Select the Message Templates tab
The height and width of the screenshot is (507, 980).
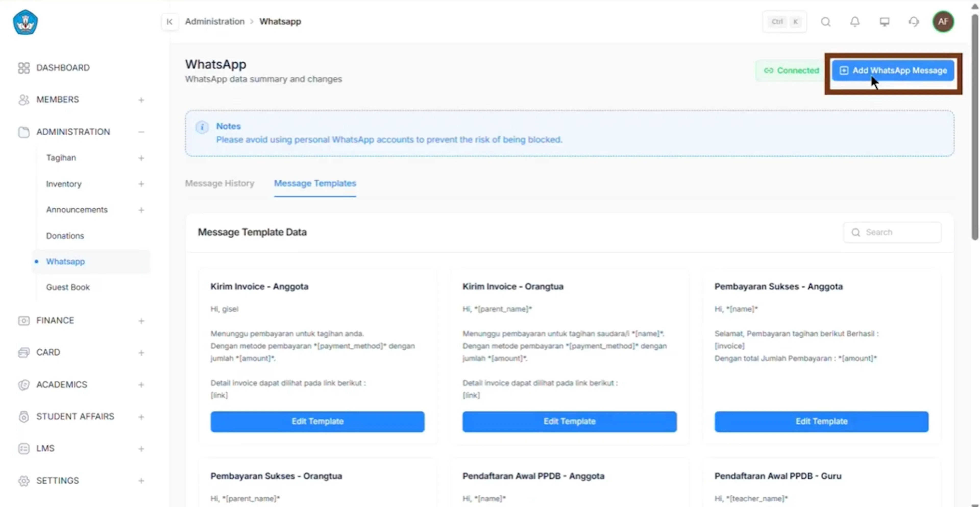coord(315,183)
